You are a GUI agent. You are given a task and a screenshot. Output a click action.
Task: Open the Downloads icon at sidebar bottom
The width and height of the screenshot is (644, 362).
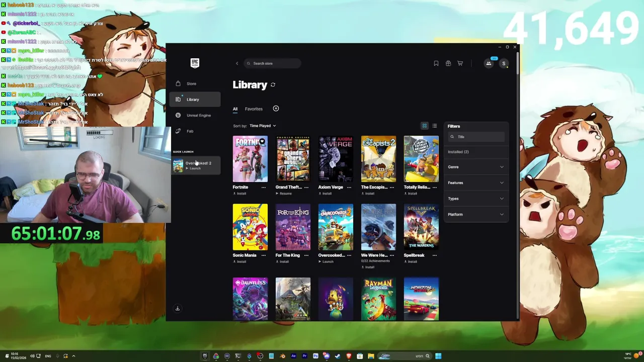point(177,308)
